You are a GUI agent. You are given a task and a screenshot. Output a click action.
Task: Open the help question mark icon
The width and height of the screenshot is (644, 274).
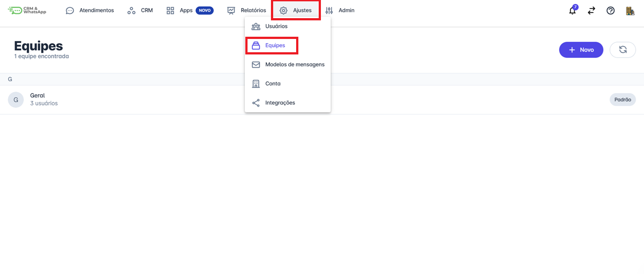click(x=610, y=11)
